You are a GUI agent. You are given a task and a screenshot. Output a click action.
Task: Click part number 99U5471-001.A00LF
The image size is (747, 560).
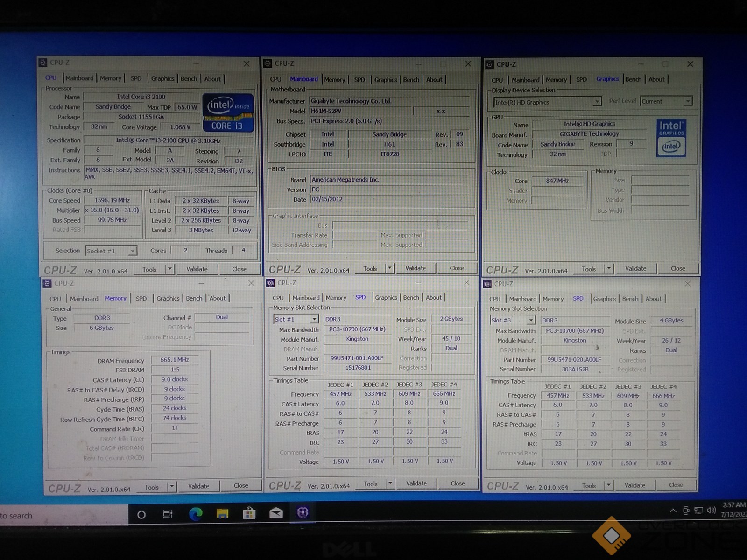tap(357, 358)
